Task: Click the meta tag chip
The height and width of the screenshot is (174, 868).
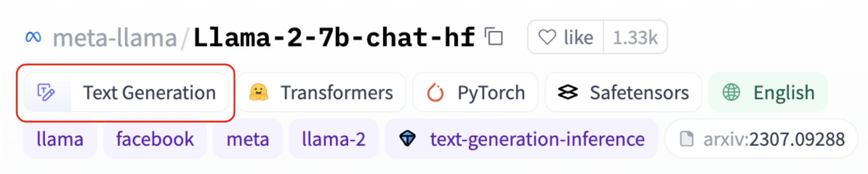Action: point(248,139)
